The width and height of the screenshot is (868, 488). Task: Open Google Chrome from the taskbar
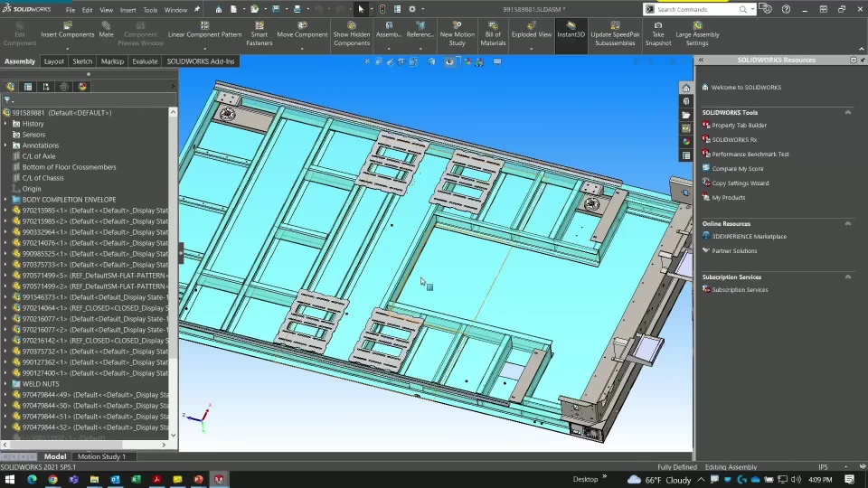[52, 479]
